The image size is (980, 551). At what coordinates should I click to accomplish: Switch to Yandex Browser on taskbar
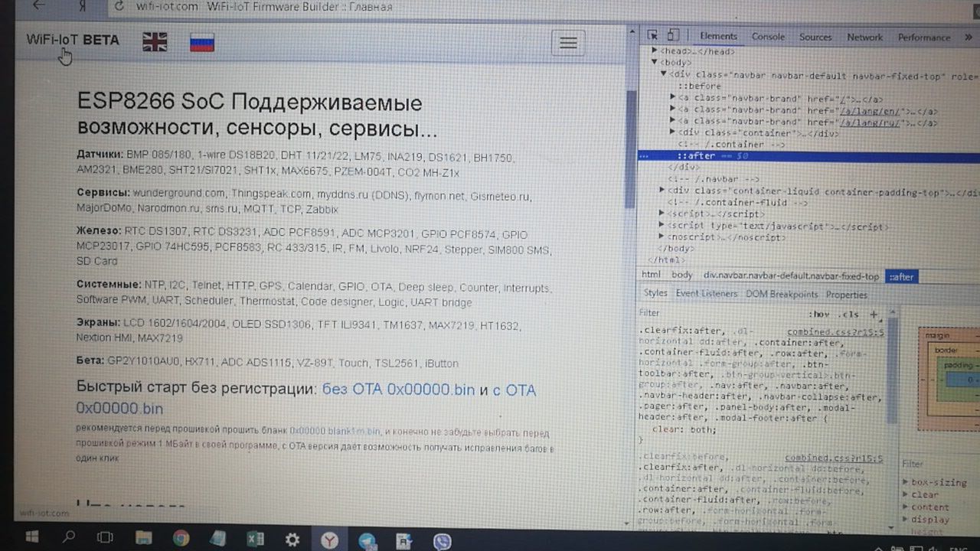(x=330, y=540)
